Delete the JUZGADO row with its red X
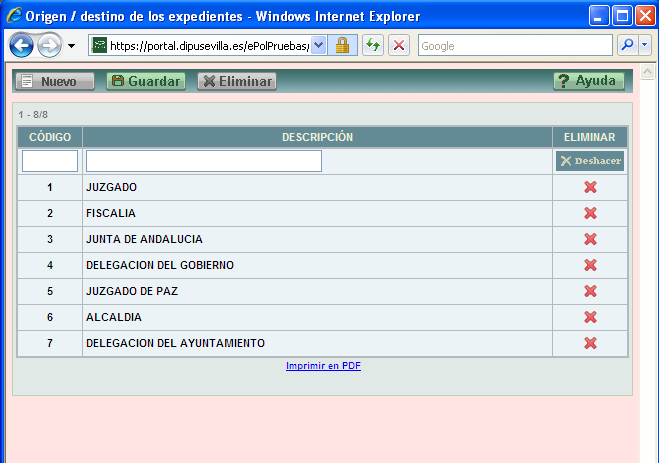 (590, 187)
